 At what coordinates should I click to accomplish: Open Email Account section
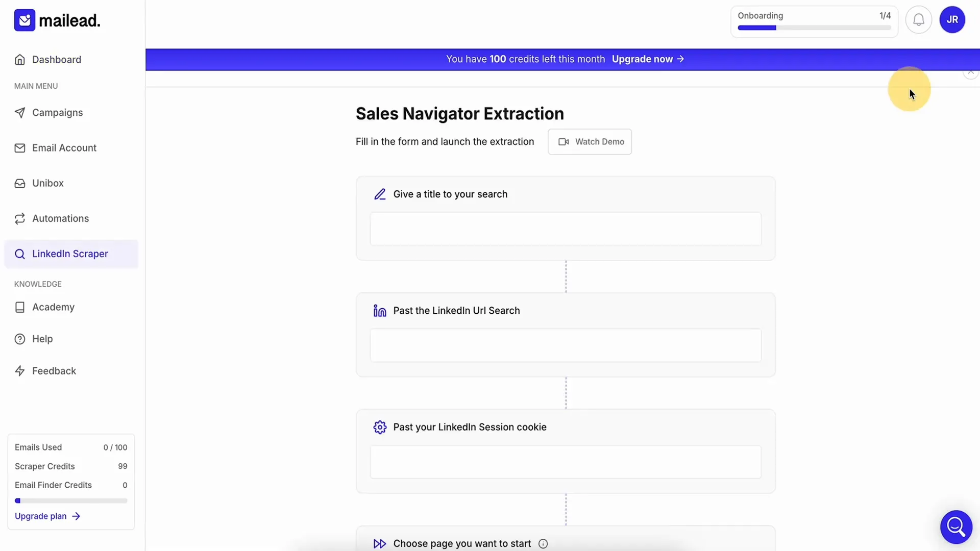64,148
